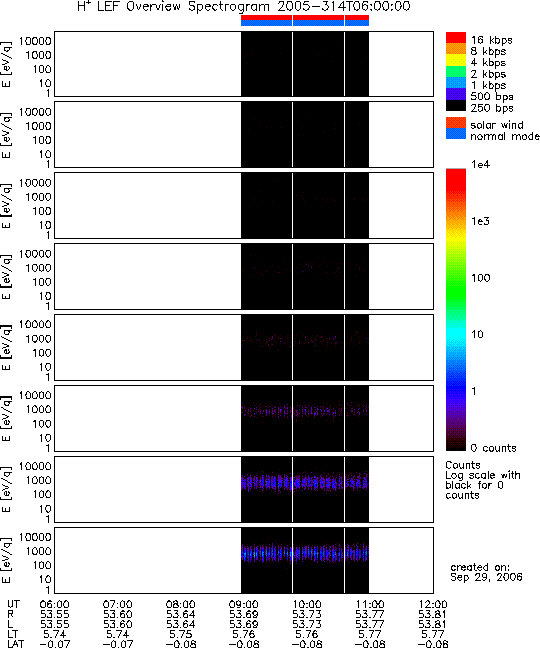This screenshot has height=648, width=540.
Task: Click R row value 53.64
Action: pos(181,615)
